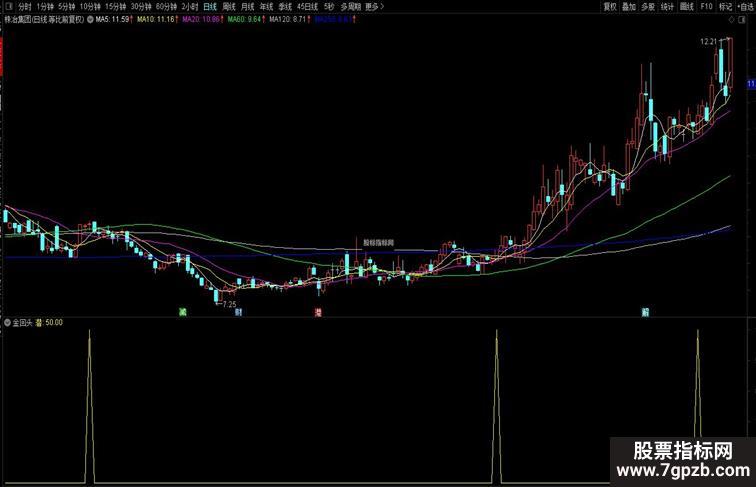Click the red event marker below chart
The width and height of the screenshot is (756, 487).
318,312
